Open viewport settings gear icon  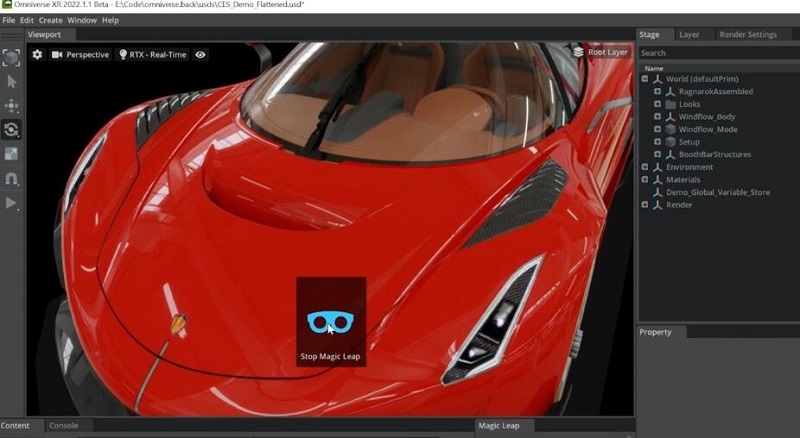tap(37, 55)
